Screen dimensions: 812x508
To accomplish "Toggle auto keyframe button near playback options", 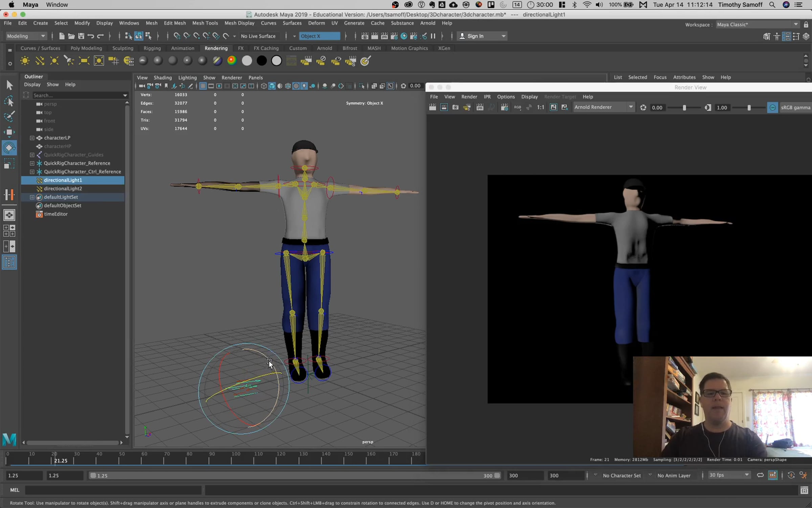I will 791,475.
